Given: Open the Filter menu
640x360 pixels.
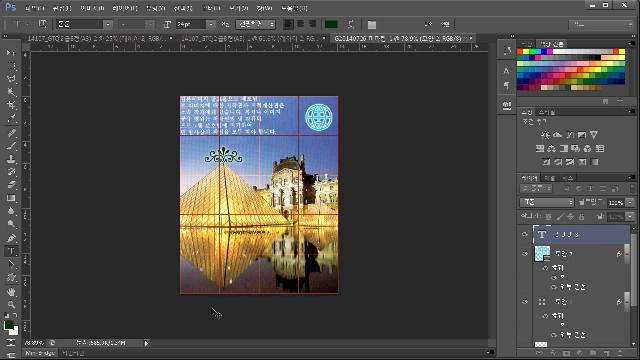Looking at the screenshot, I should 211,8.
